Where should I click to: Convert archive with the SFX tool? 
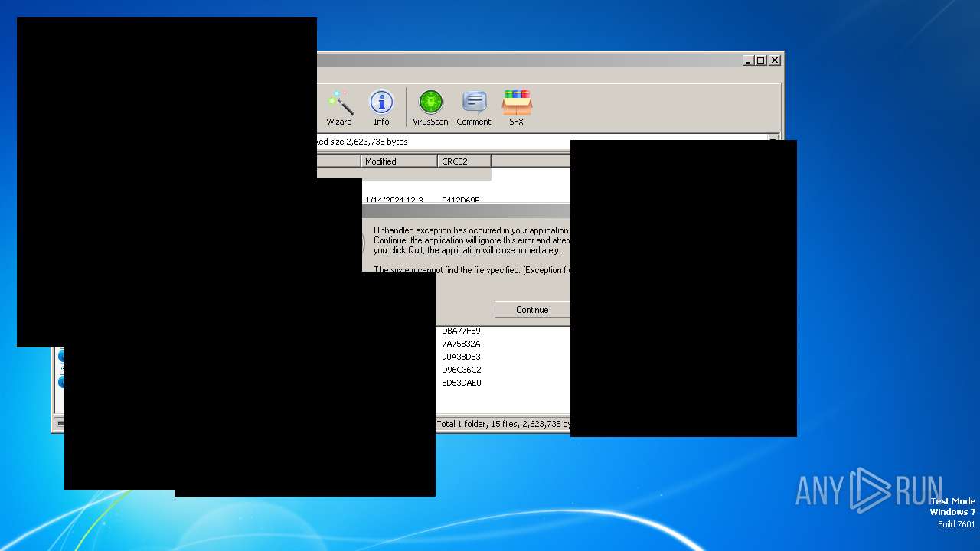pyautogui.click(x=517, y=108)
